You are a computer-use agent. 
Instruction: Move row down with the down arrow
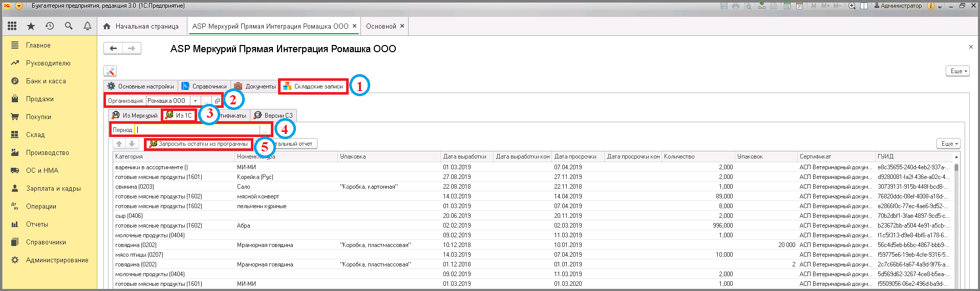point(132,144)
